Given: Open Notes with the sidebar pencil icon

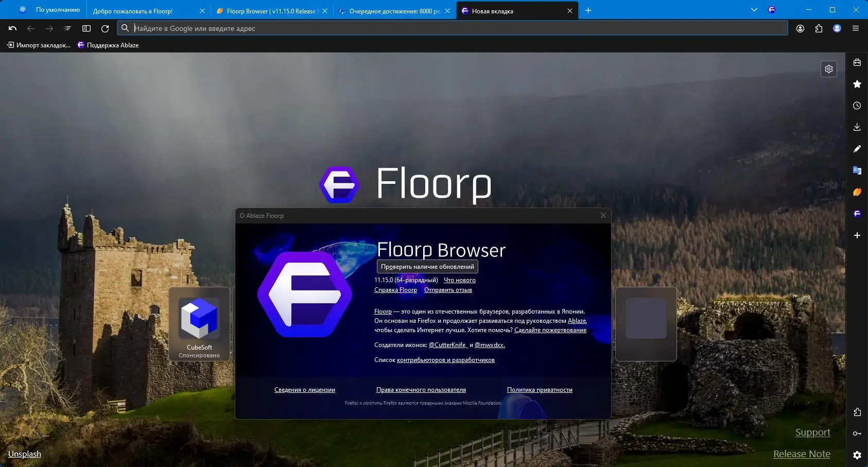Looking at the screenshot, I should tap(857, 148).
